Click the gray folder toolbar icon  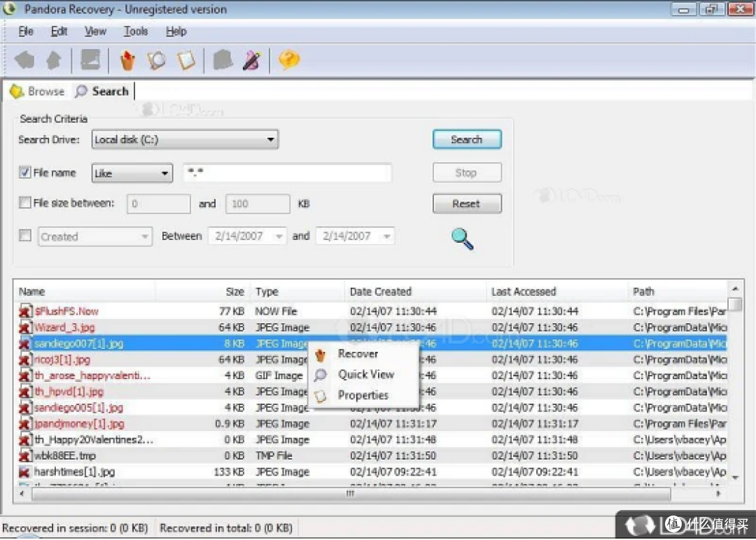pyautogui.click(x=223, y=60)
